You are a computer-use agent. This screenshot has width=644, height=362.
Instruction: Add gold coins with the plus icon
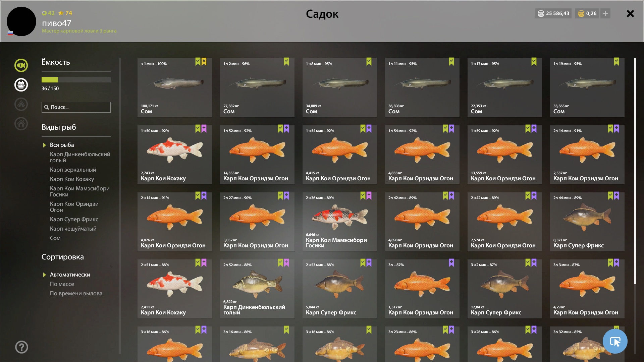(605, 13)
